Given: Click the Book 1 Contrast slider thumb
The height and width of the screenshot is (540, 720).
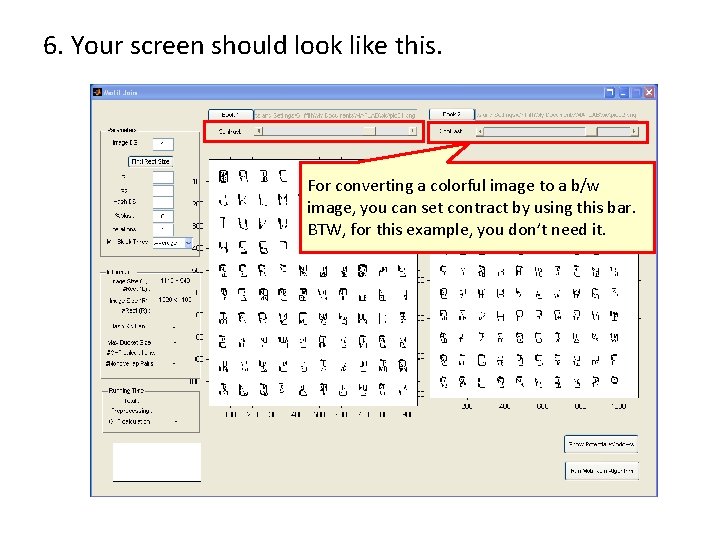Looking at the screenshot, I should tap(369, 131).
